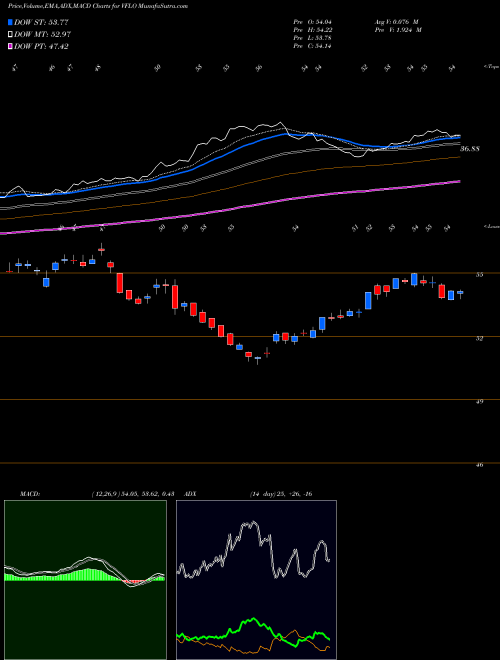500x660 pixels.
Task: Click the 55 price axis label
Action: (x=479, y=275)
